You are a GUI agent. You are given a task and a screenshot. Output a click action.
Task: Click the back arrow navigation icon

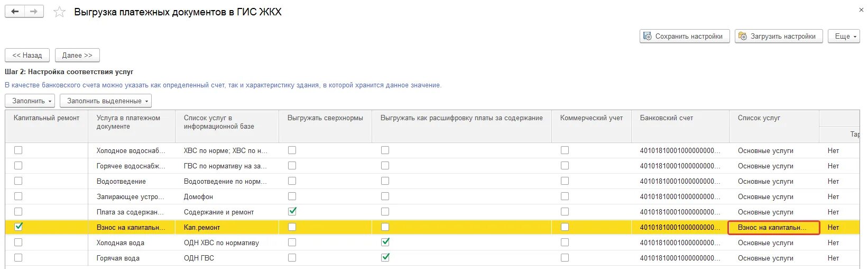pos(15,12)
